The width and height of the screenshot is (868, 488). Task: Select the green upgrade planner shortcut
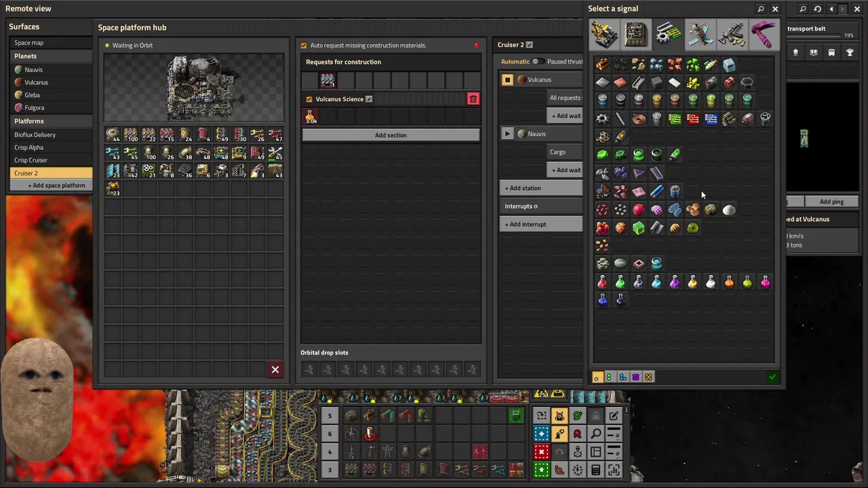[541, 469]
